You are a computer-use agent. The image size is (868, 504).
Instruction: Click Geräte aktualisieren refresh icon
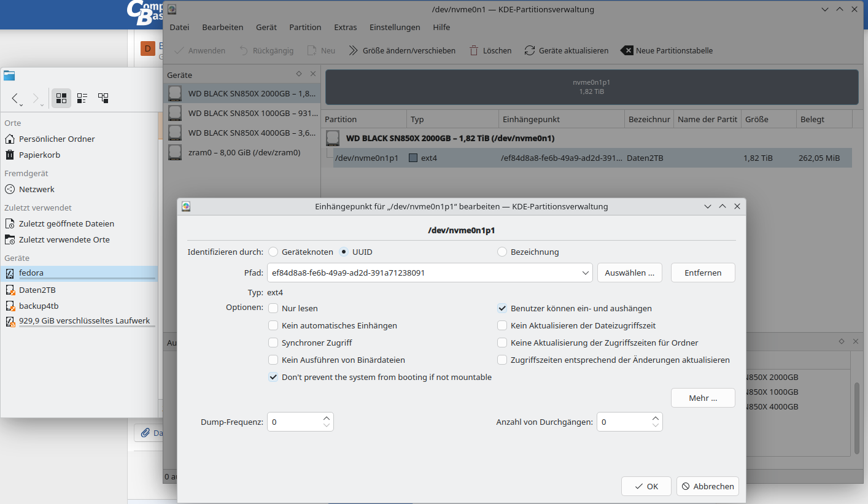point(530,50)
